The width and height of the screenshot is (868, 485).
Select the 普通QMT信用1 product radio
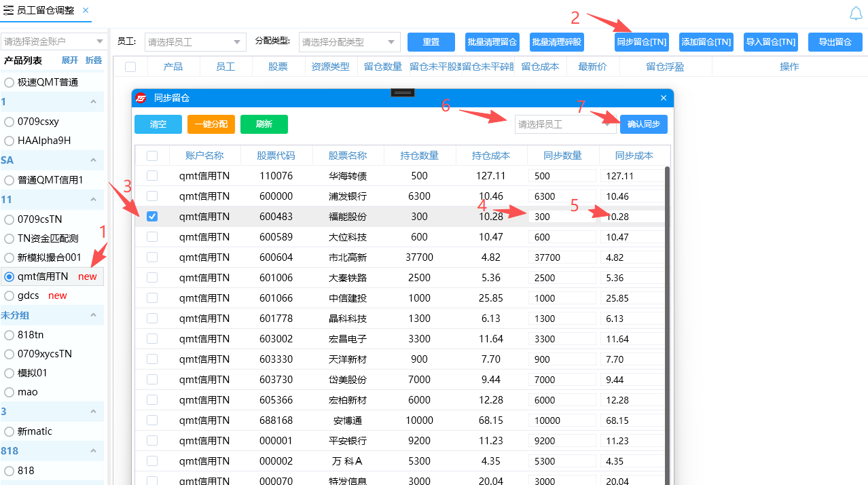(x=10, y=180)
